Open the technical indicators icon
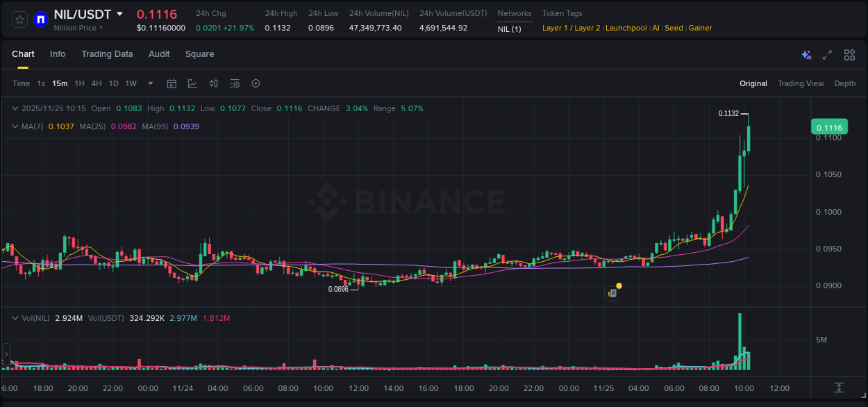The height and width of the screenshot is (407, 868). click(x=235, y=83)
